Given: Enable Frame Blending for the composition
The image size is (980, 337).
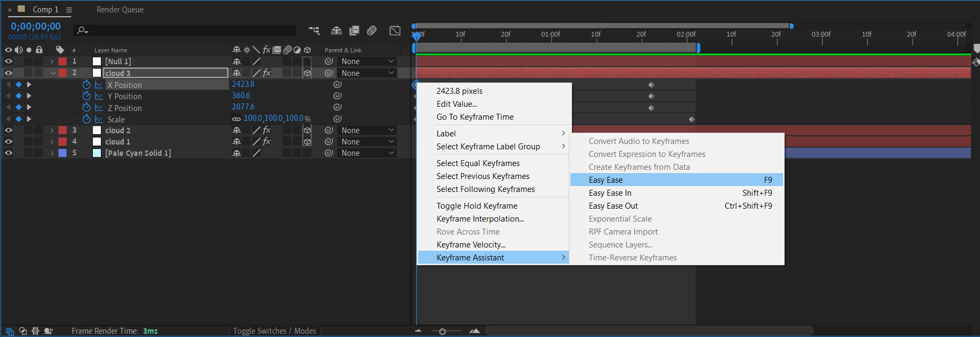Looking at the screenshot, I should [x=354, y=31].
